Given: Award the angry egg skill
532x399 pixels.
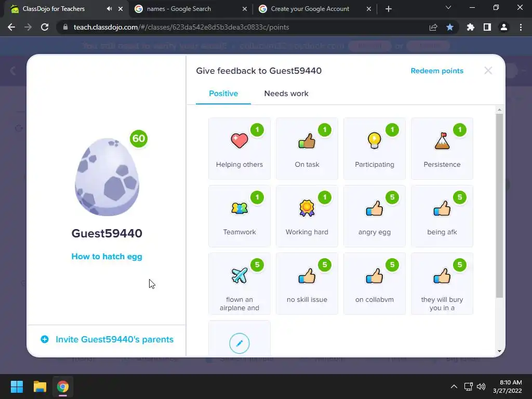Looking at the screenshot, I should (374, 216).
